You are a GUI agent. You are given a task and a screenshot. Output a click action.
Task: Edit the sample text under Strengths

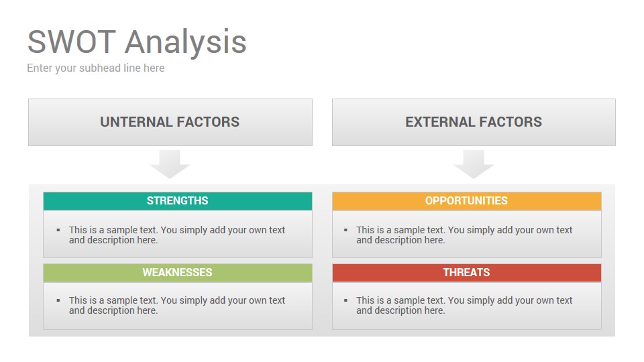(177, 235)
